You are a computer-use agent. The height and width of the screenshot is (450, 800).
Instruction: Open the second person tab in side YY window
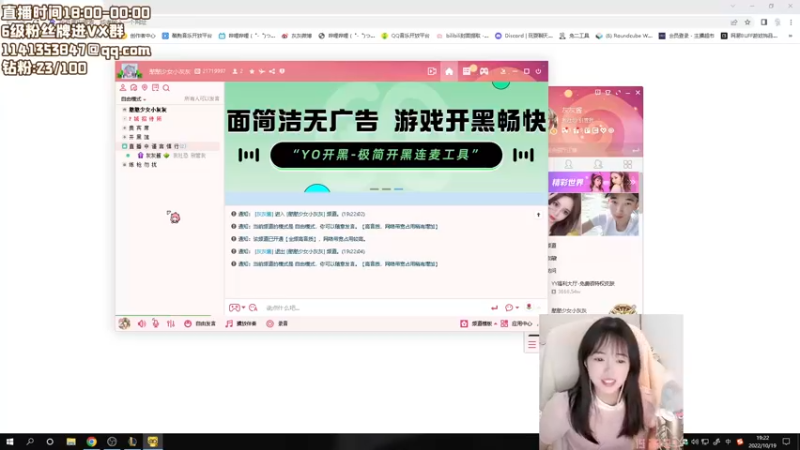tap(597, 164)
